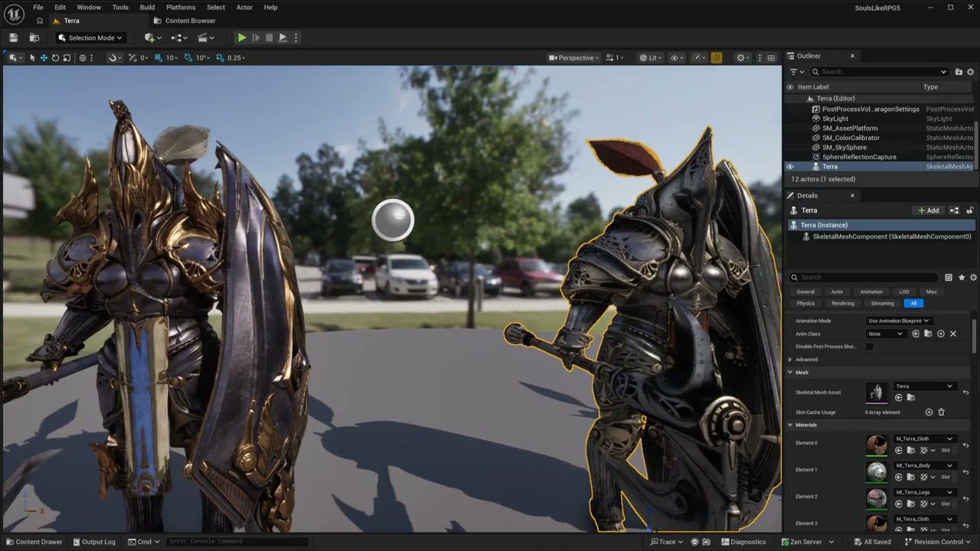Toggle world/local coordinate space globe icon
The image size is (980, 551).
83,57
